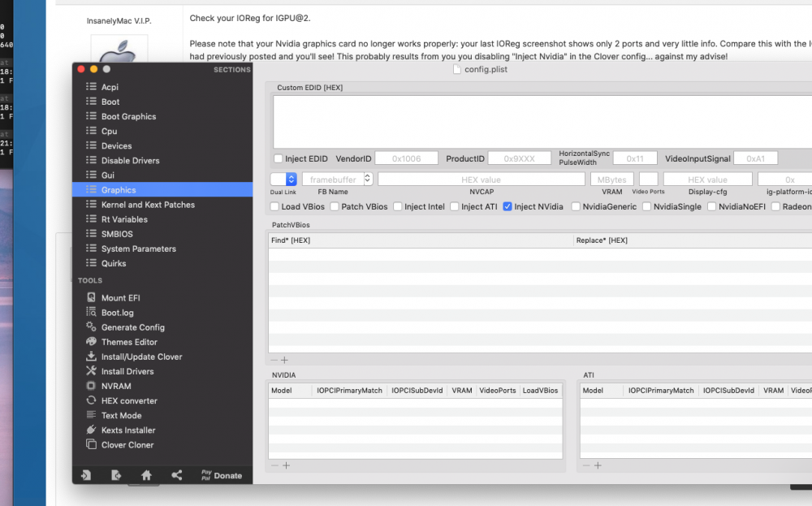Enable the NvidiaGeneric checkbox
Image resolution: width=812 pixels, height=506 pixels.
[576, 206]
